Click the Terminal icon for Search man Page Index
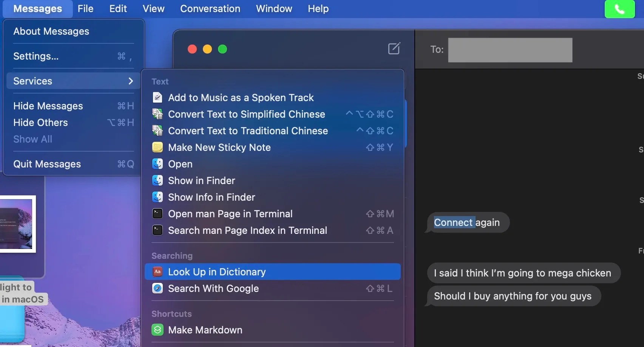 click(x=157, y=230)
